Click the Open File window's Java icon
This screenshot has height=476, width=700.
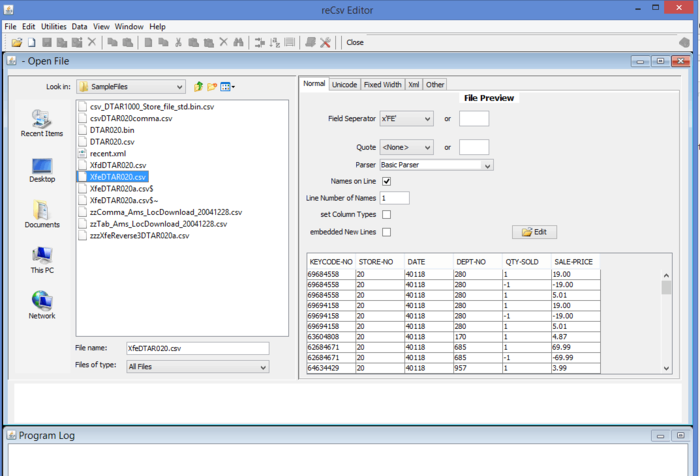point(12,61)
